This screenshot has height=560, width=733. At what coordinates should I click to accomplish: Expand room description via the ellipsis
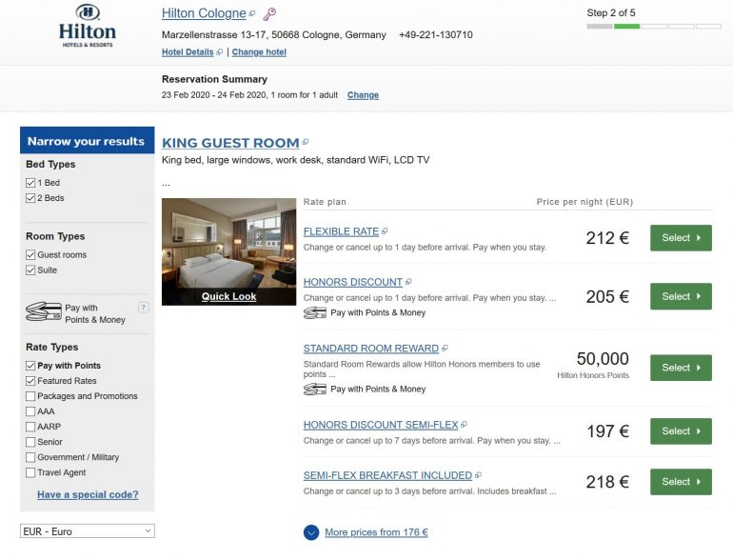click(166, 182)
